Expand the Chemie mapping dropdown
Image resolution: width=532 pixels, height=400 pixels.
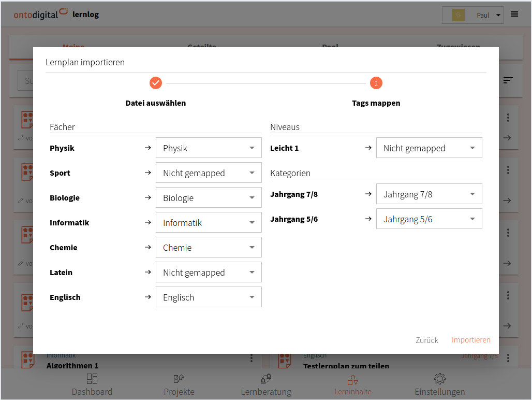tap(209, 247)
